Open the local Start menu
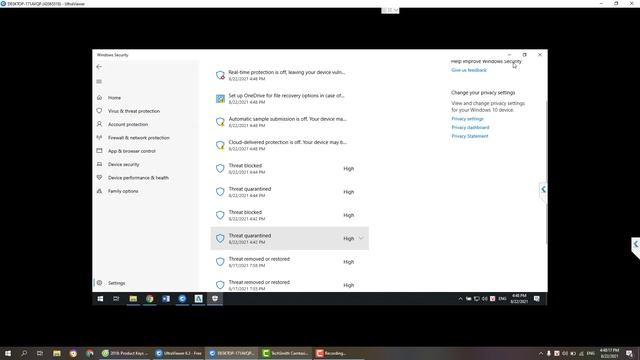Screen dimensions: 640x360 tap(7, 353)
